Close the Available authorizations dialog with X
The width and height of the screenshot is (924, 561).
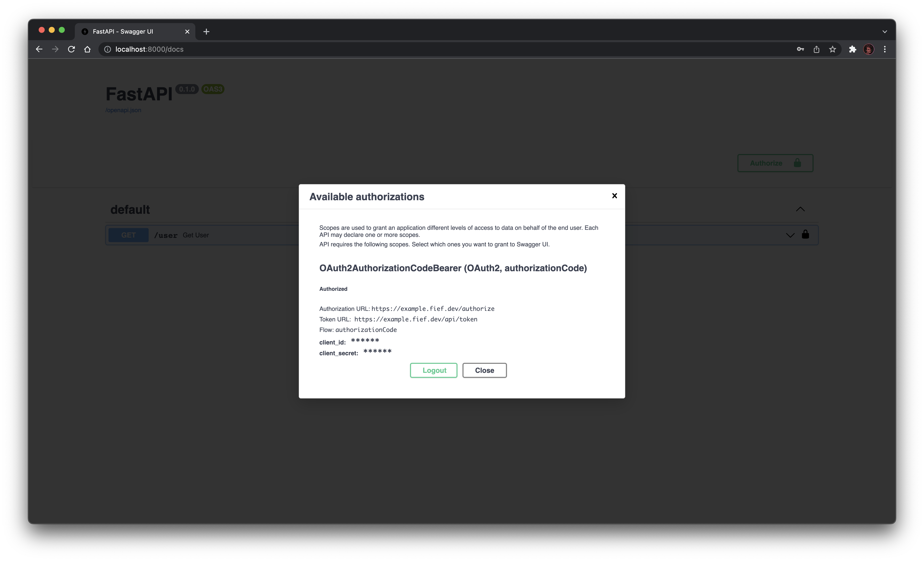tap(614, 195)
